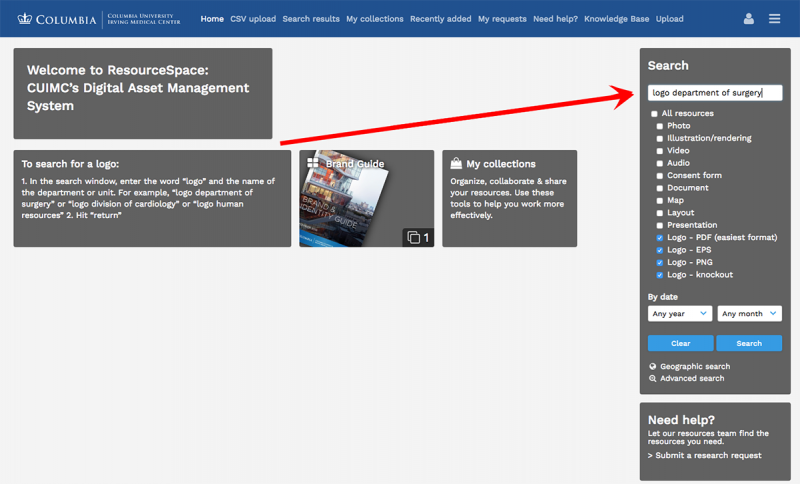Tick the All resources checkbox
The height and width of the screenshot is (484, 800).
[654, 114]
